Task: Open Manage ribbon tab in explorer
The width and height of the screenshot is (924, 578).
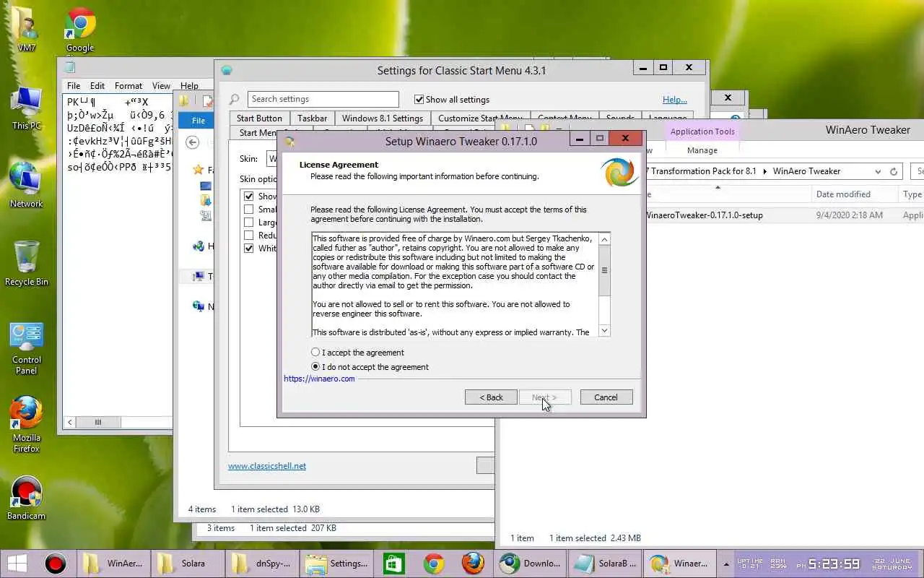Action: (x=702, y=150)
